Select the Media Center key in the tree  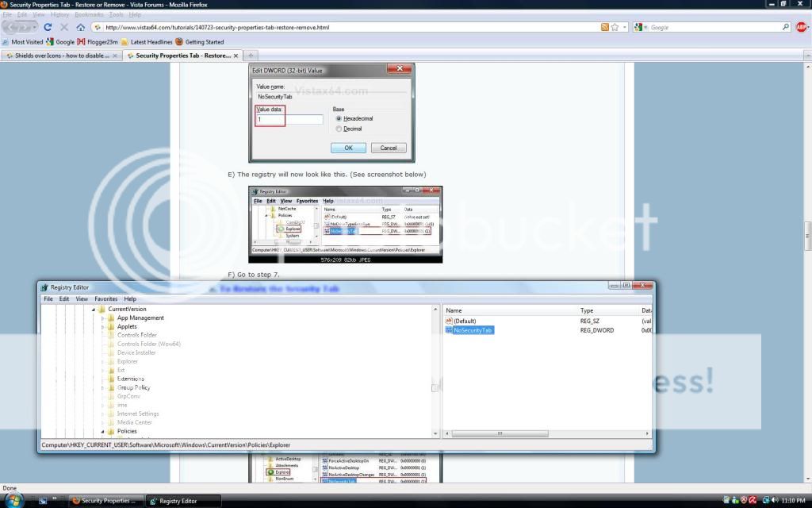pos(135,422)
